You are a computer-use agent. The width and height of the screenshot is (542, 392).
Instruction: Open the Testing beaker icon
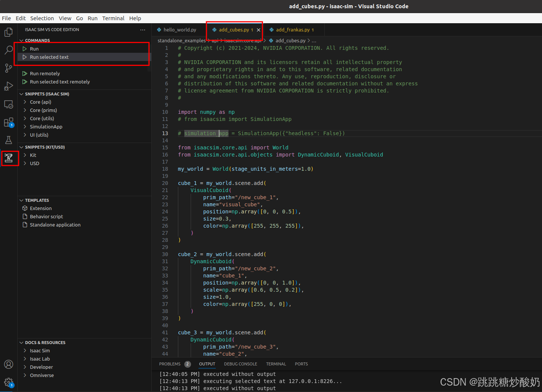click(x=8, y=140)
